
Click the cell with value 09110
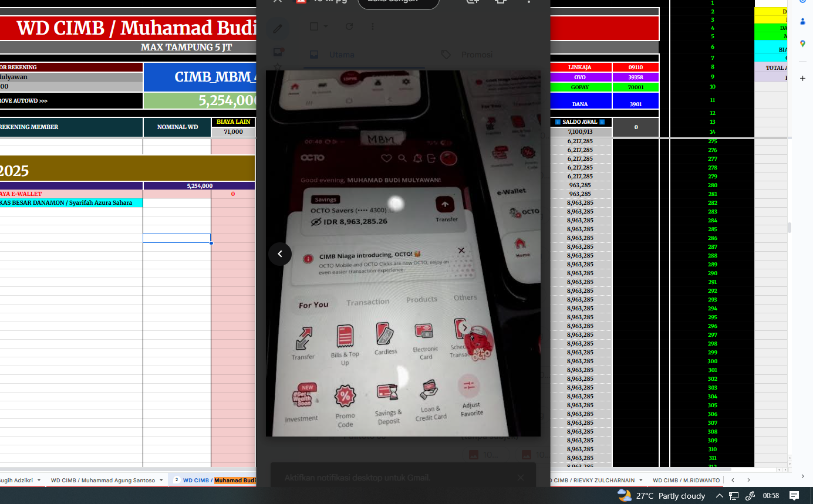[x=636, y=67]
